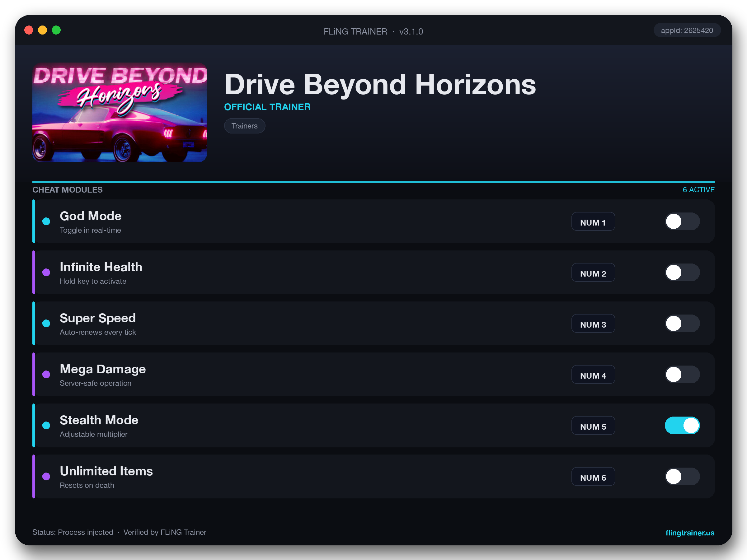Click the NUM 2 hotkey button
Viewport: 747px width, 560px height.
(593, 273)
